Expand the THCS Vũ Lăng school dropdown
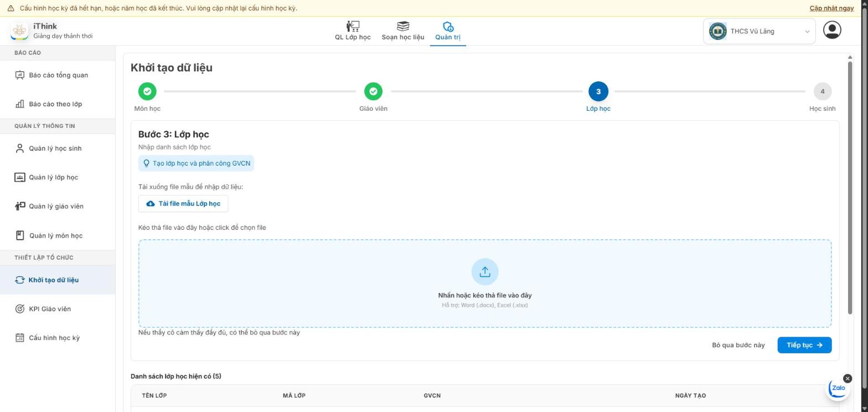 [x=759, y=31]
